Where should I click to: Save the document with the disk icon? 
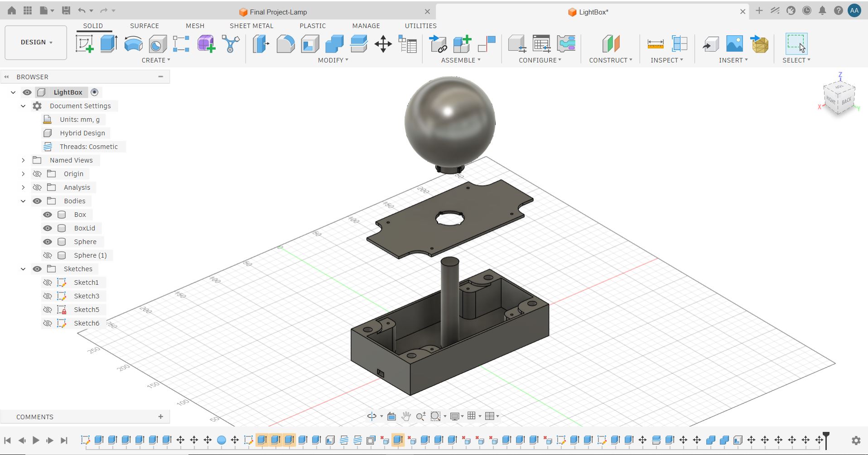tap(66, 10)
